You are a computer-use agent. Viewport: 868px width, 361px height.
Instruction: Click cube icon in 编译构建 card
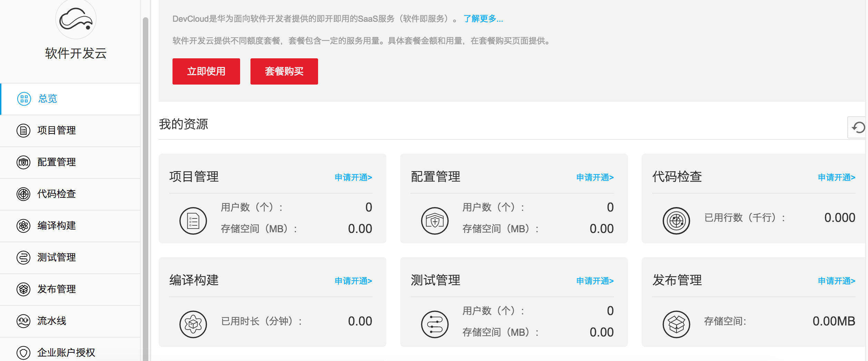(193, 324)
